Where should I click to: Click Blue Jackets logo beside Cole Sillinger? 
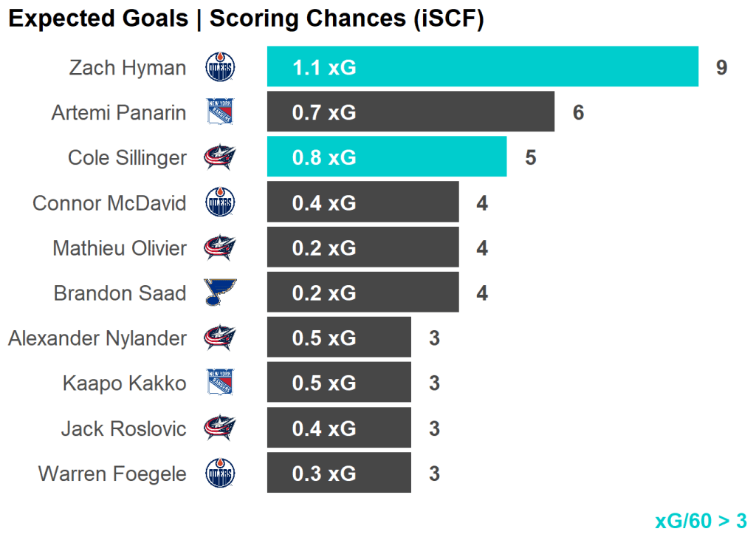(x=220, y=157)
